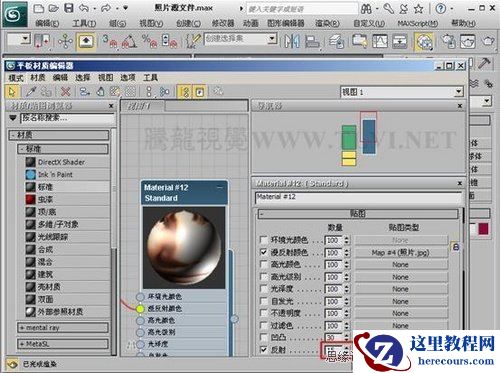Image resolution: width=500 pixels, height=373 pixels.
Task: Toggle the 光泽度 map checkbox
Action: [263, 289]
